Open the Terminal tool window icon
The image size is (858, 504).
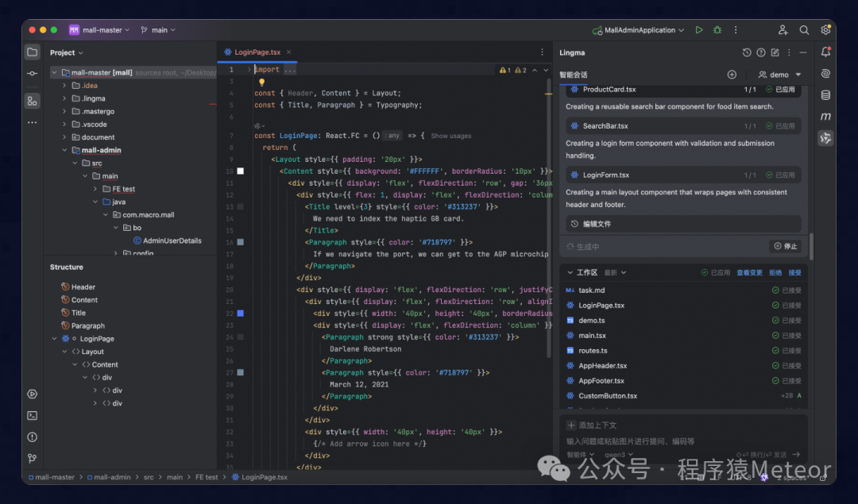[x=33, y=415]
